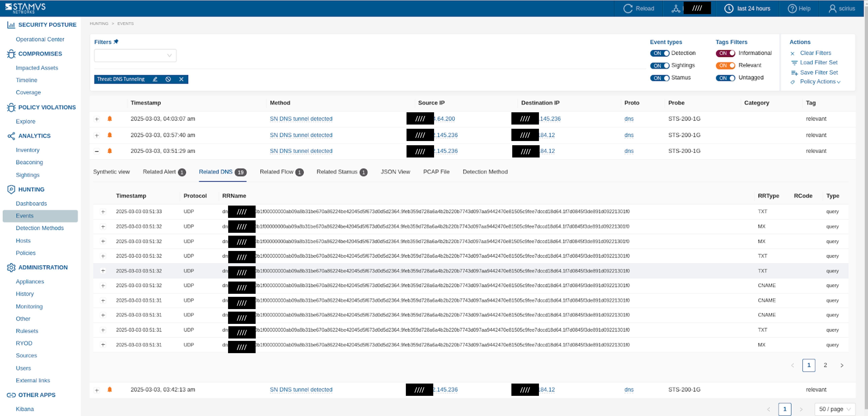Expand the 03:42:13 am event row
868x416 pixels.
97,390
